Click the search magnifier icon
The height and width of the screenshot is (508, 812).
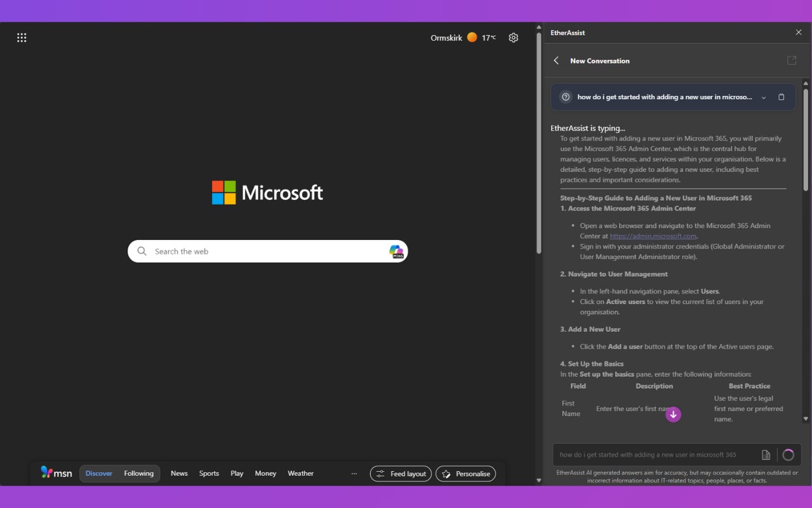pos(142,251)
